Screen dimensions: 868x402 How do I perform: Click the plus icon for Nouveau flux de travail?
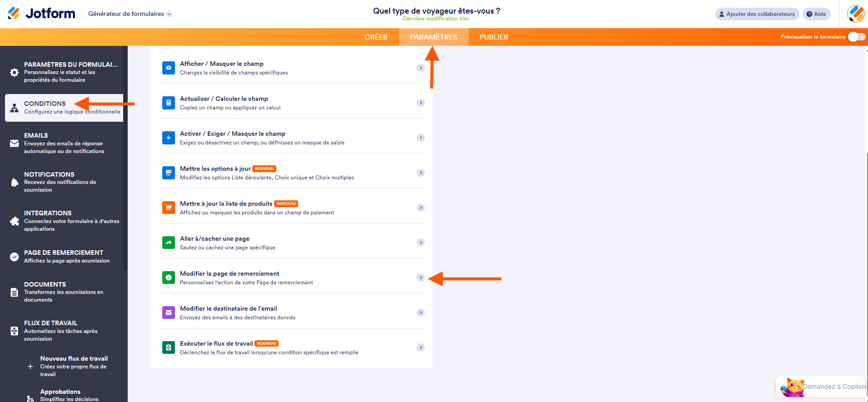(30, 367)
